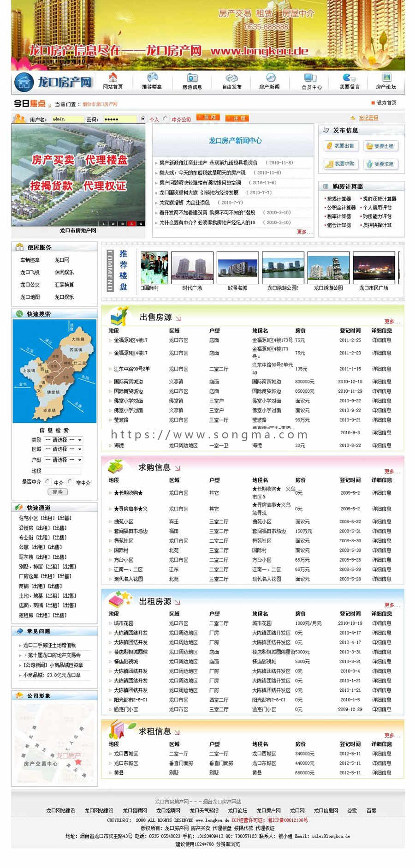
Task: Click the 密码 input field
Action: coord(119,119)
